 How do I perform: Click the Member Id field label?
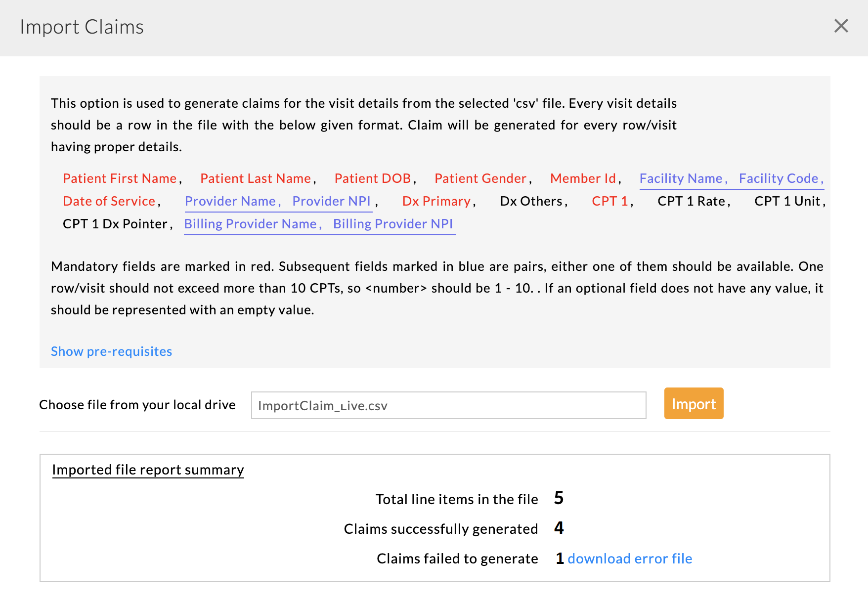583,178
